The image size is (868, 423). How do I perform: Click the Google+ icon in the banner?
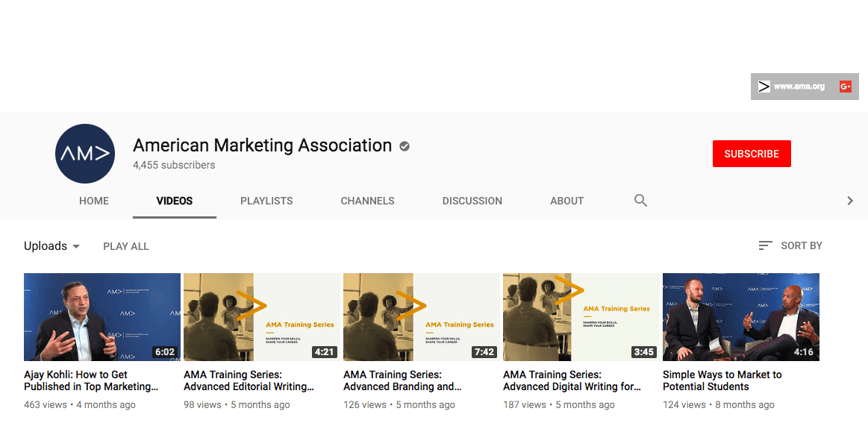[x=846, y=87]
